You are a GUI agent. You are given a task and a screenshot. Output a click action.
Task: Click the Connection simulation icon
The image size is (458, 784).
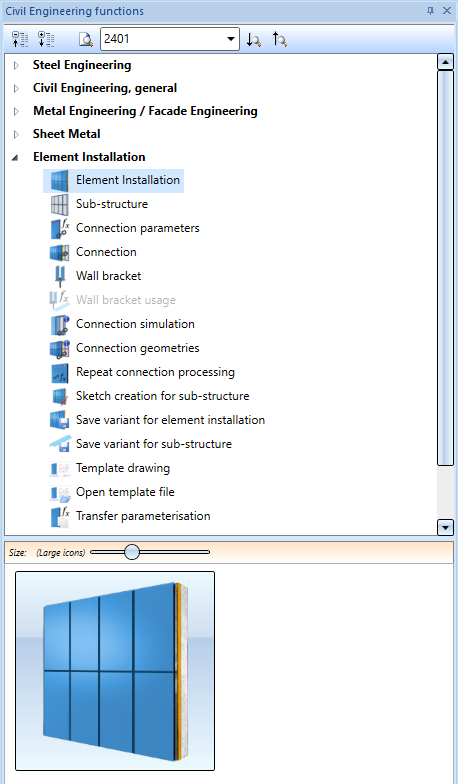point(60,324)
